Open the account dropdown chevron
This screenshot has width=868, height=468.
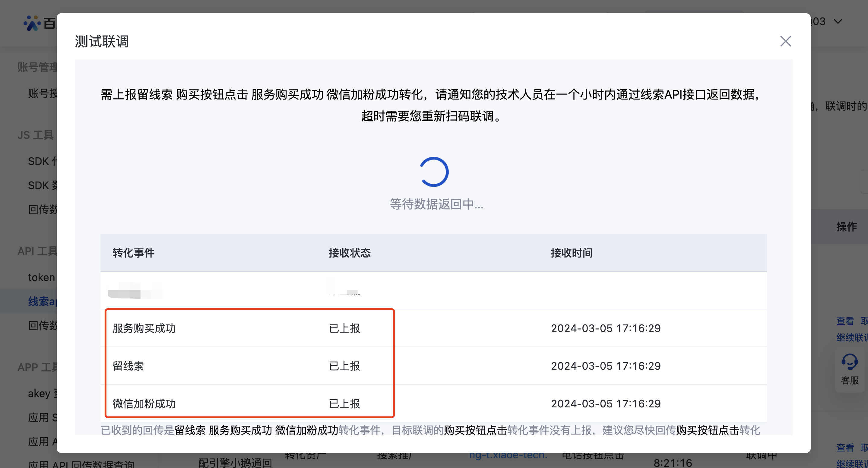coord(838,22)
